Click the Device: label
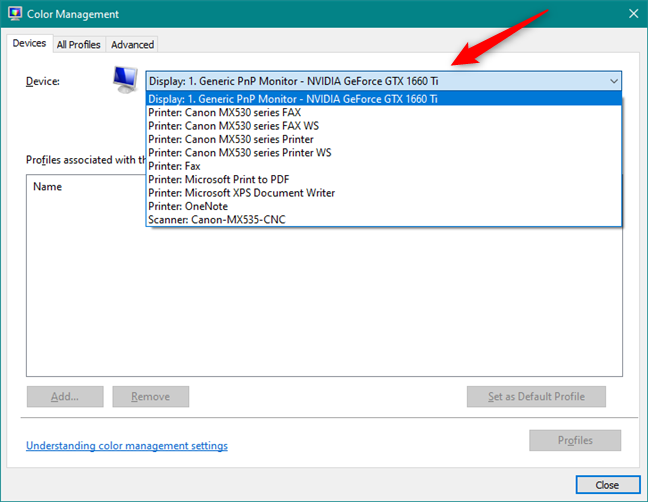648x502 pixels. pos(43,81)
